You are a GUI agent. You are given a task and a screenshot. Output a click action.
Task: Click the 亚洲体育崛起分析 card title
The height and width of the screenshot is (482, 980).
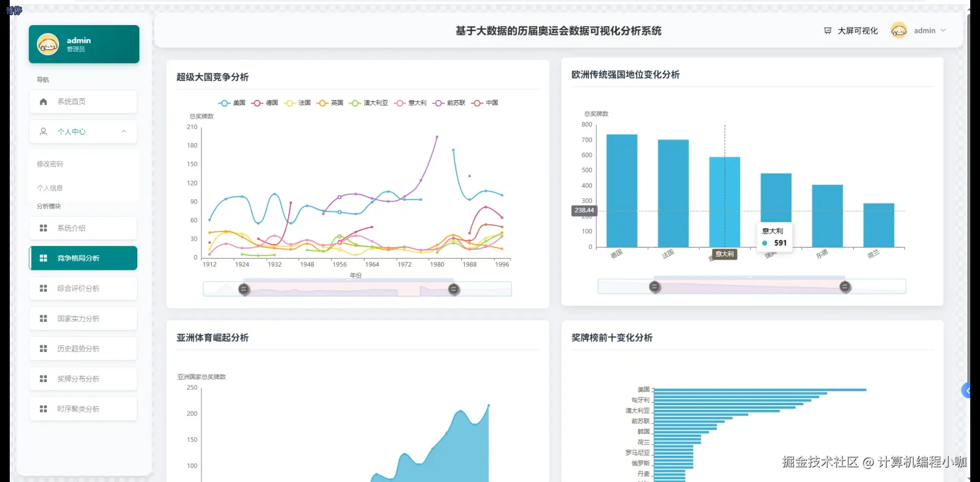pos(212,338)
